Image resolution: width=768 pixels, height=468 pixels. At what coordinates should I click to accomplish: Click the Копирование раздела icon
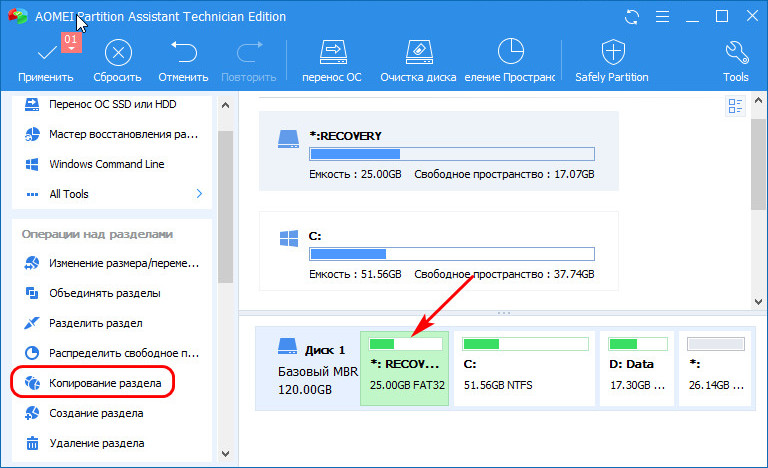[x=32, y=383]
